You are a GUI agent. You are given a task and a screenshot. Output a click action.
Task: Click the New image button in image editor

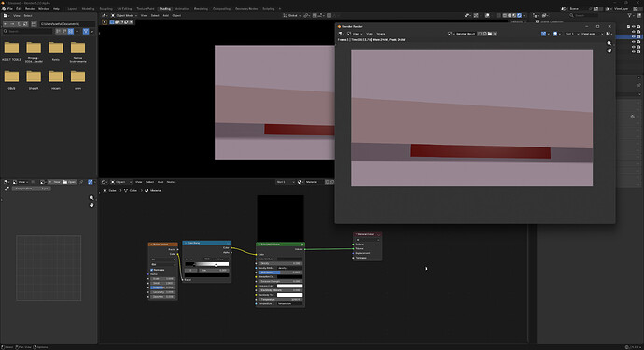point(55,182)
